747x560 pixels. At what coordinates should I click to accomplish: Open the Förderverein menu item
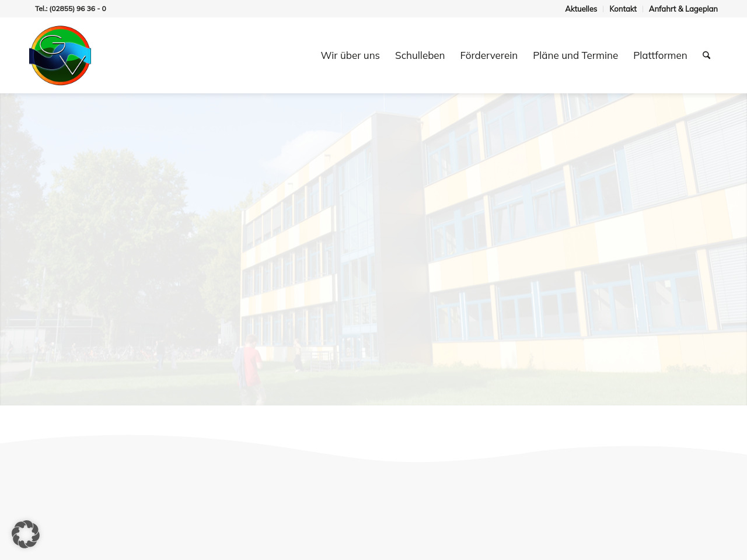tap(488, 55)
